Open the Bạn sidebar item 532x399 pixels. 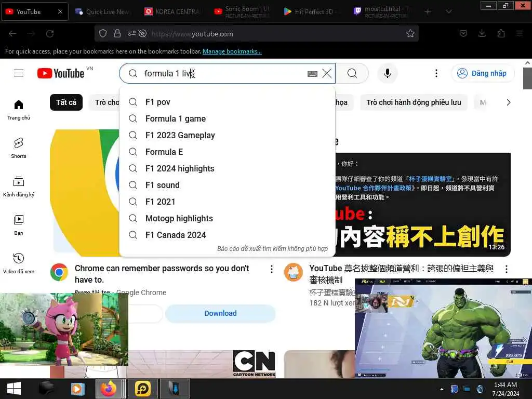[x=19, y=225]
